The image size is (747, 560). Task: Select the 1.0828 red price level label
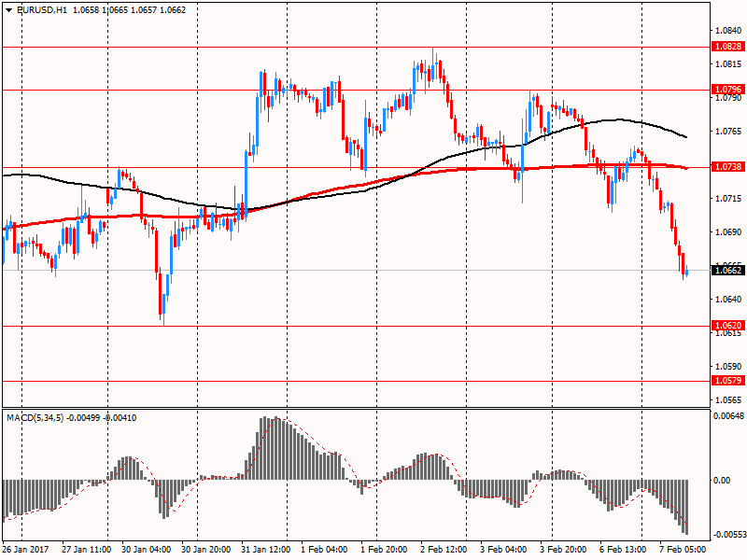728,46
